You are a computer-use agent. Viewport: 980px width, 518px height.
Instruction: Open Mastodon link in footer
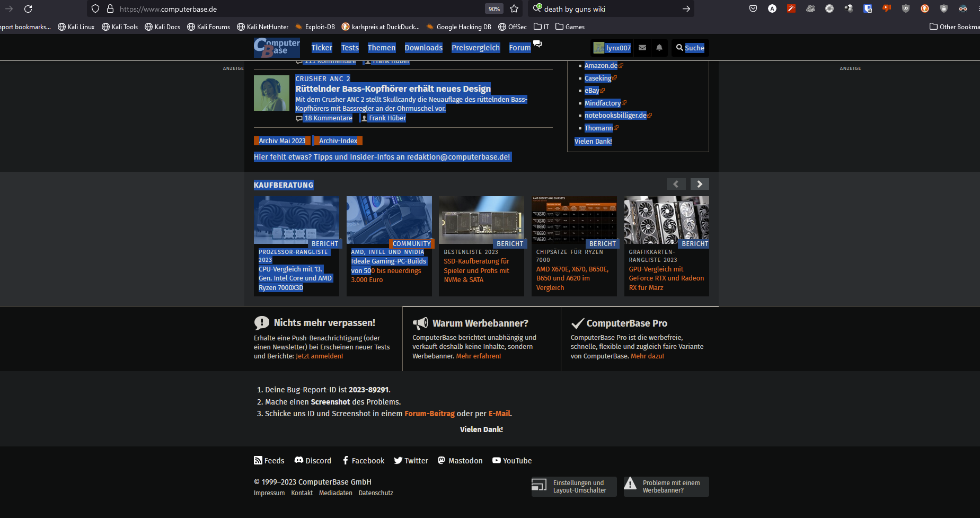click(460, 461)
